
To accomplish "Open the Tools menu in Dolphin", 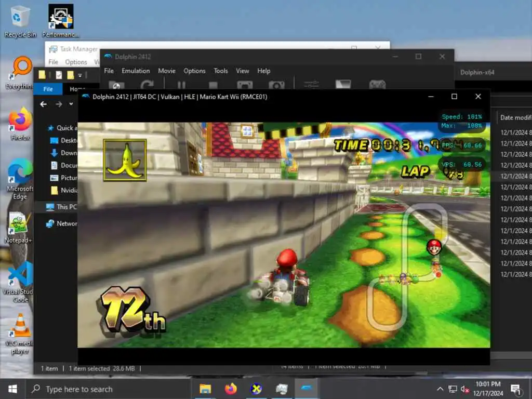I will (x=220, y=71).
